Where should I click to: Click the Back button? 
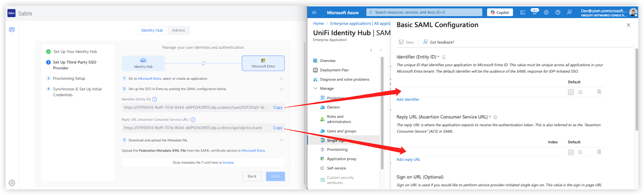coord(252,176)
